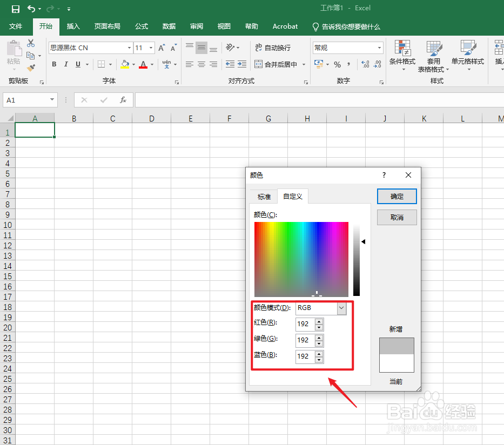Click the Save icon in title bar
The height and width of the screenshot is (445, 504).
coord(16,9)
